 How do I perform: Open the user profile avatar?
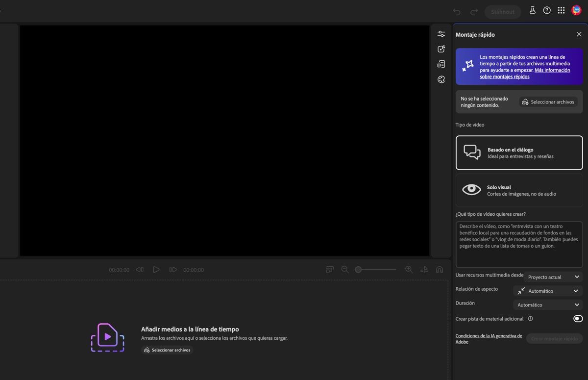[576, 10]
